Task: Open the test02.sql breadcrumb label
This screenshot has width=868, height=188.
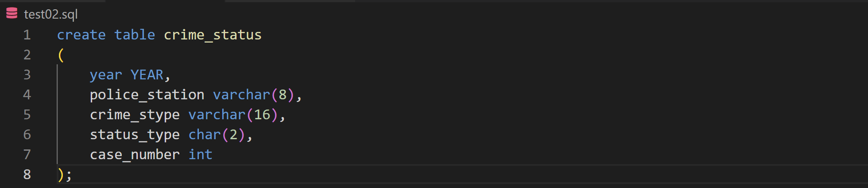Action: (50, 14)
